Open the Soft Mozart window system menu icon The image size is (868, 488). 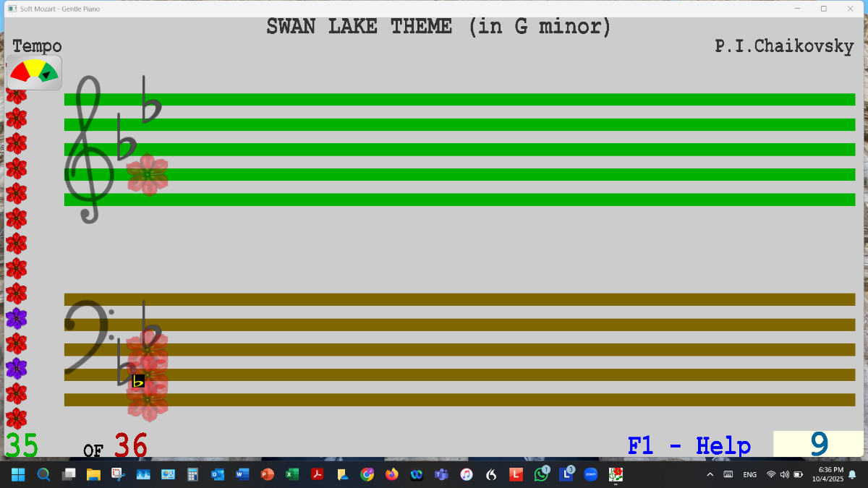coord(12,9)
